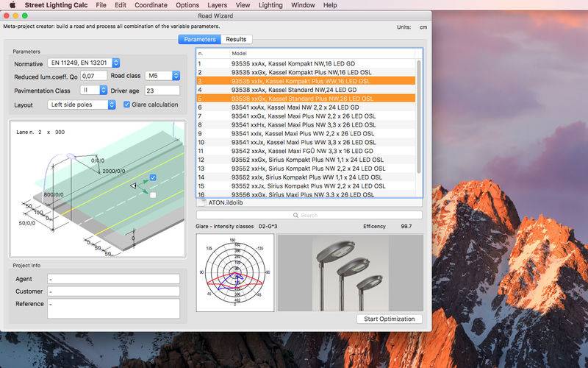Open the Help menu
588x368 pixels.
pyautogui.click(x=330, y=5)
